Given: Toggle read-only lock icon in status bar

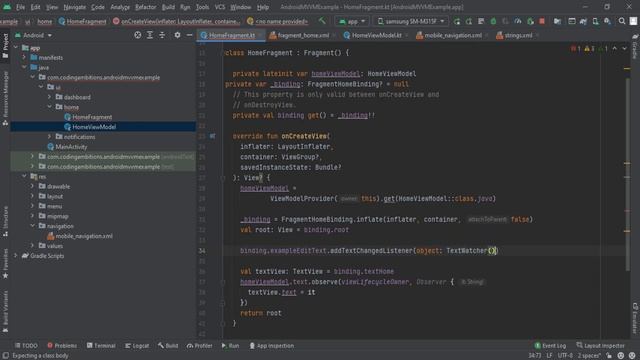Looking at the screenshot, I should [x=609, y=356].
